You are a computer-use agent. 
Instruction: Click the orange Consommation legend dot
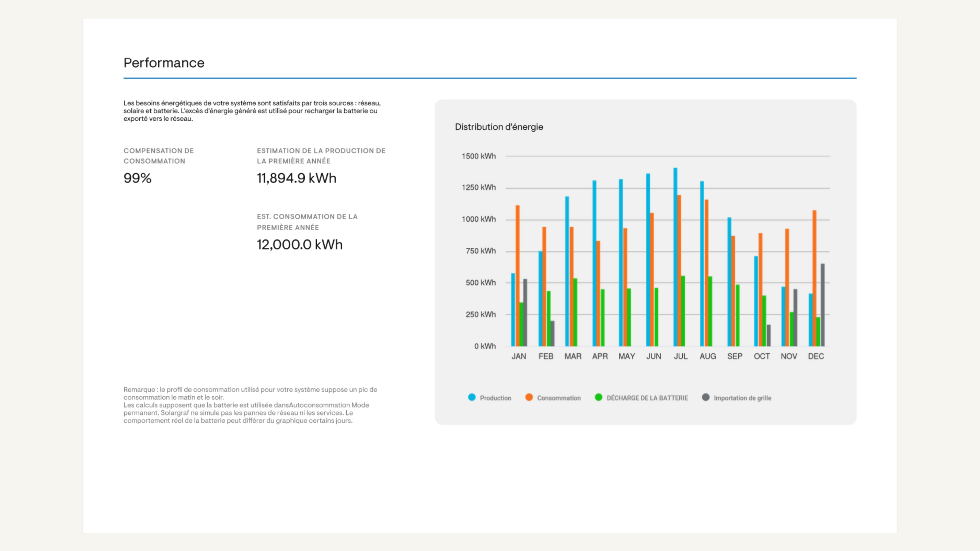[x=529, y=397]
